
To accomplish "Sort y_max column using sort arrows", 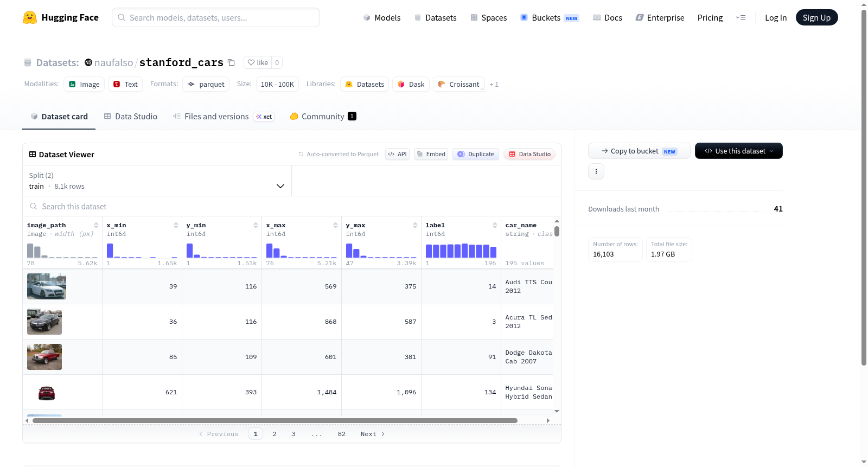I will click(x=415, y=225).
